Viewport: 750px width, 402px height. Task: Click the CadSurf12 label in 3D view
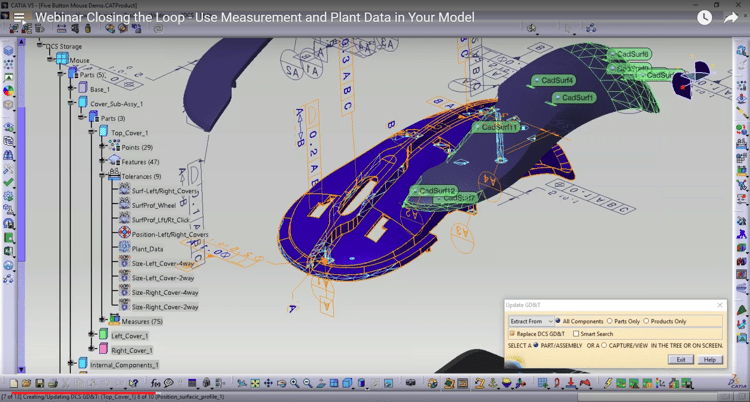tap(434, 191)
